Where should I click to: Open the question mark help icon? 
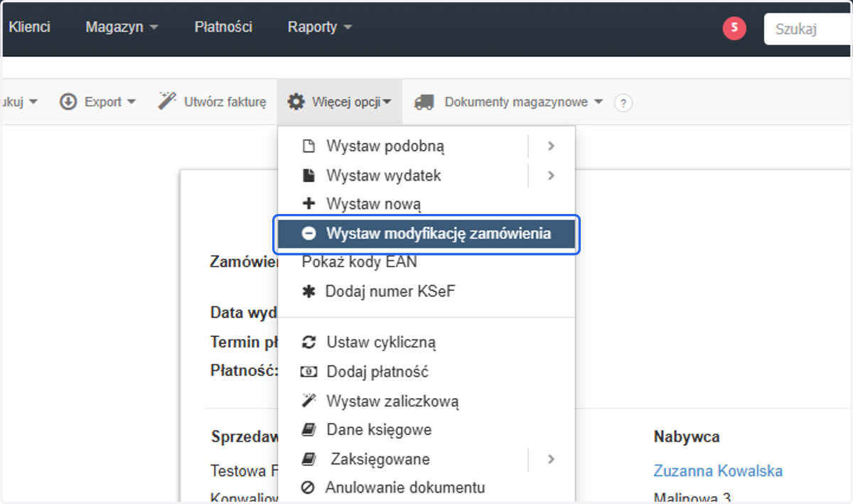pyautogui.click(x=623, y=103)
